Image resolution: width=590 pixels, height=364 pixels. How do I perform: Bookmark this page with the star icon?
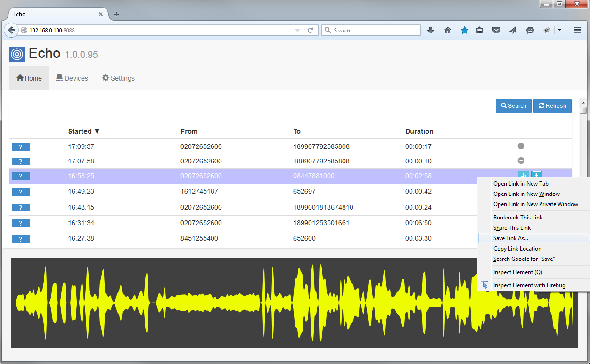465,30
